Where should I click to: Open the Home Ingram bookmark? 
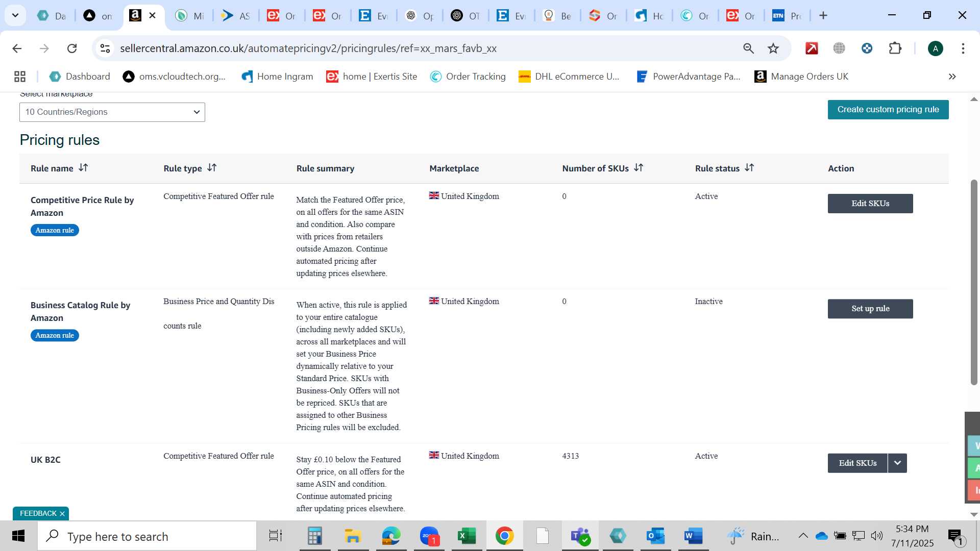coord(277,77)
